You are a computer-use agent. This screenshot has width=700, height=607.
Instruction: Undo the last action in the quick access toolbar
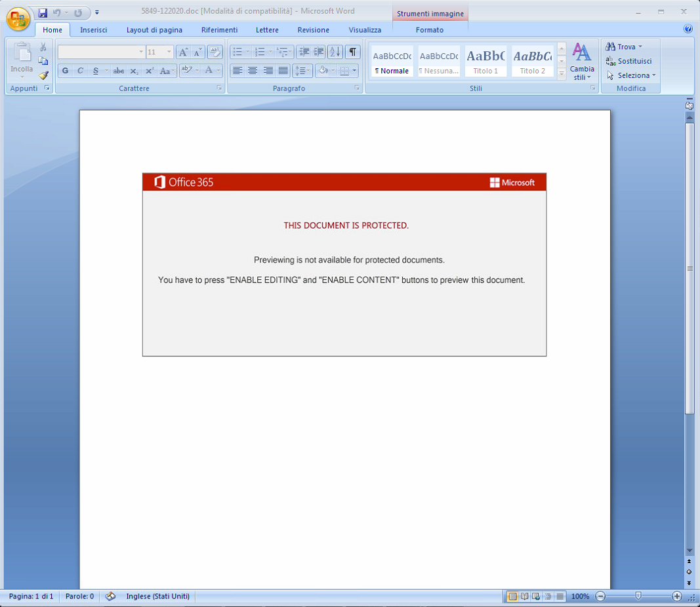coord(56,13)
